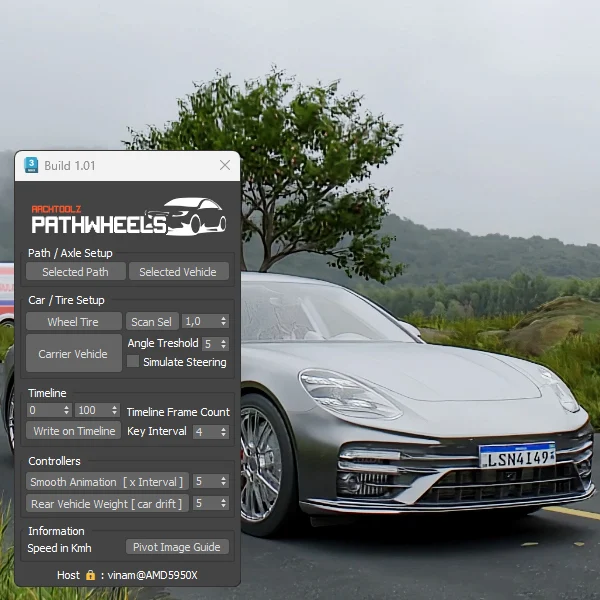Screen dimensions: 600x600
Task: Click the Key Interval spinner arrows
Action: (x=224, y=432)
